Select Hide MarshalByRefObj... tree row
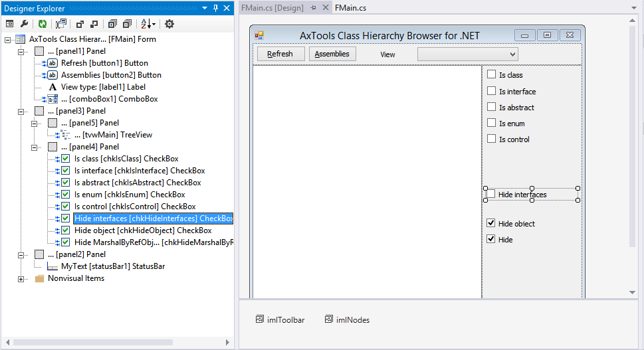This screenshot has height=350, width=644. (x=154, y=242)
